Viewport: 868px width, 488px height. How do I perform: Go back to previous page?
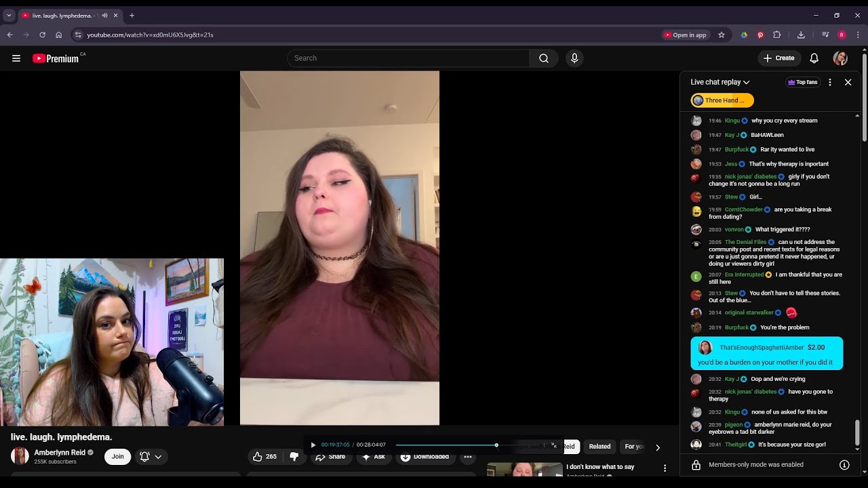tap(10, 35)
